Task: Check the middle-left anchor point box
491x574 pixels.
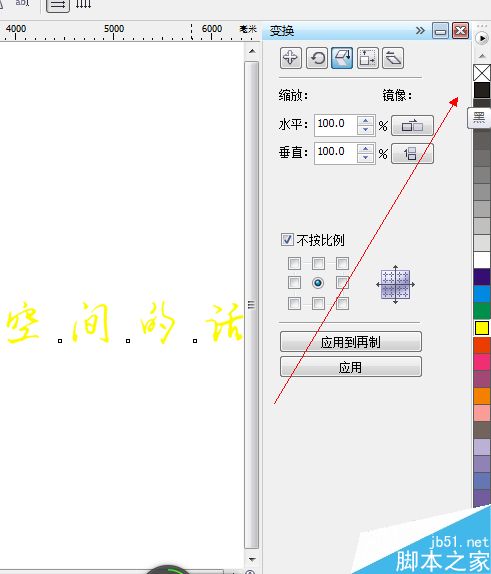Action: (294, 283)
